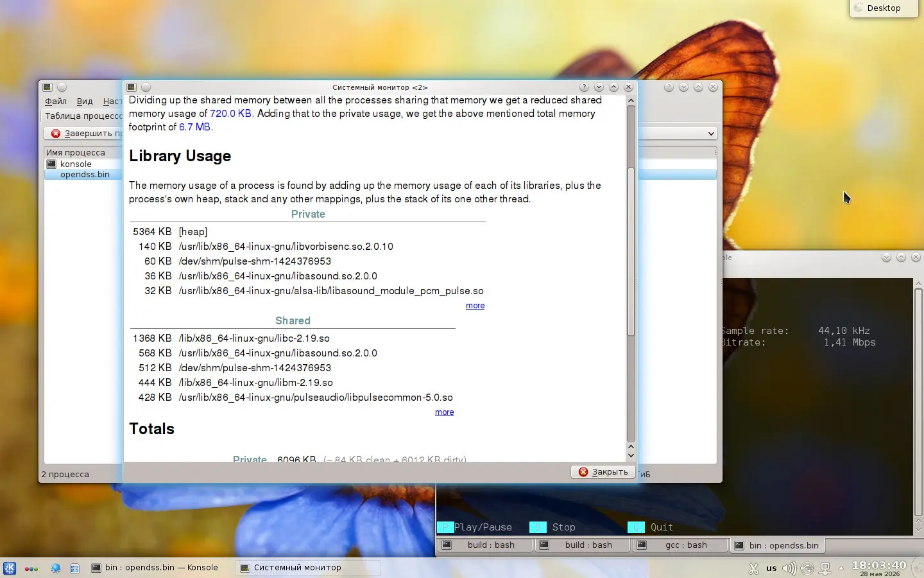Open the file manager icon in the panel
Viewport: 924px width, 578px height.
[75, 568]
